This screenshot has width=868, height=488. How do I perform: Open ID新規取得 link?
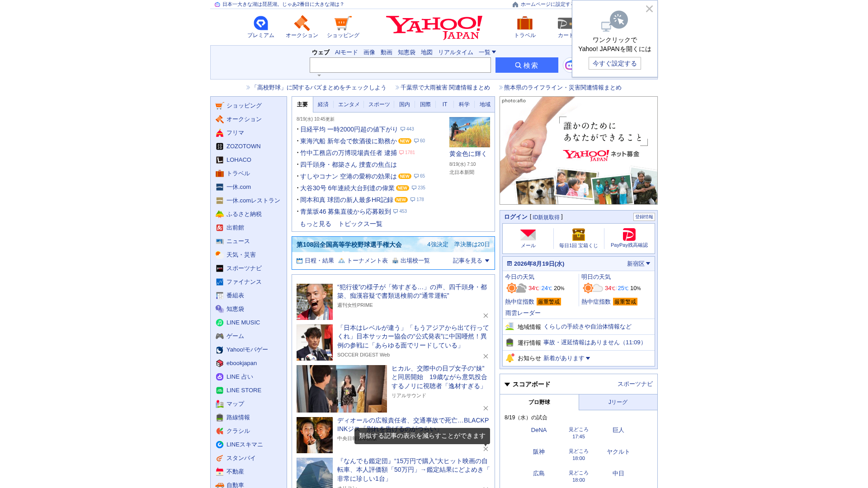(x=546, y=217)
